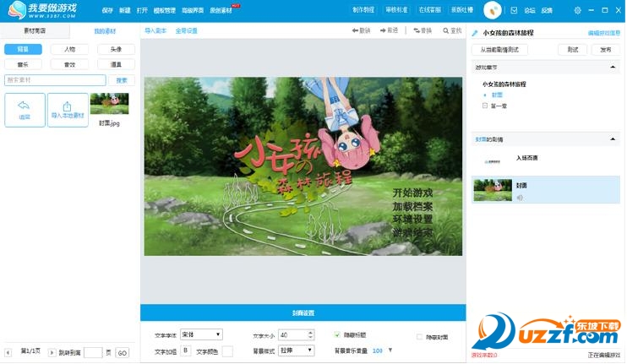This screenshot has width=627, height=364.
Task: Click the 文字颜色 color swatch
Action: coord(227,350)
